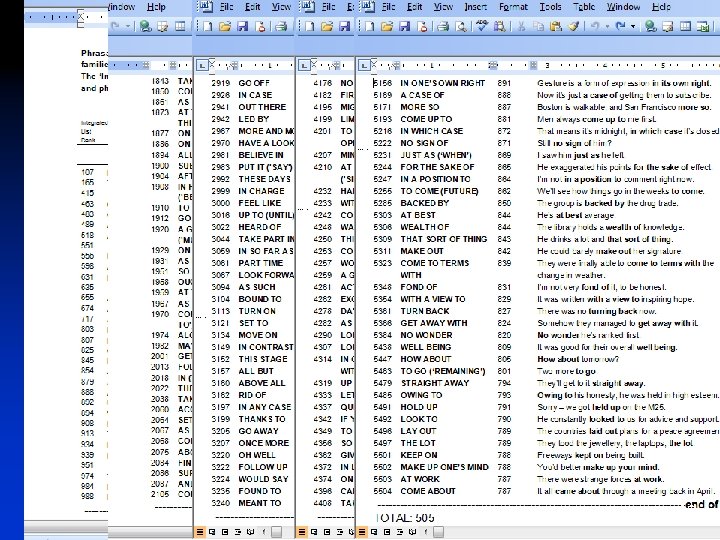
Task: Click Insert Hyperlink globe in rightmost window
Action: (650, 27)
